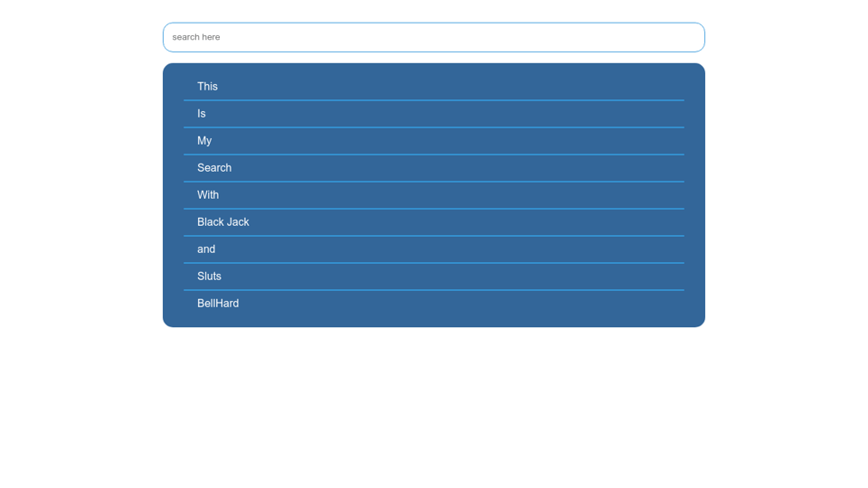Select the "Black Jack" result
This screenshot has width=868, height=488.
[223, 222]
